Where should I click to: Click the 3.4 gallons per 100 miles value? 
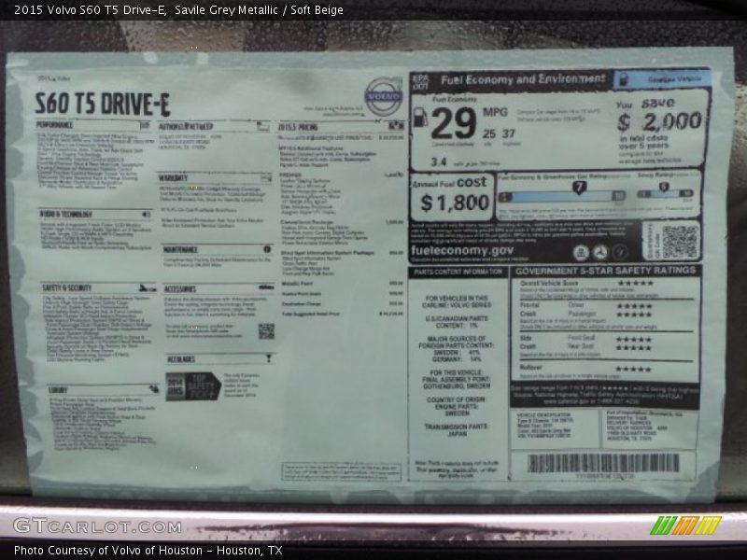pos(438,161)
